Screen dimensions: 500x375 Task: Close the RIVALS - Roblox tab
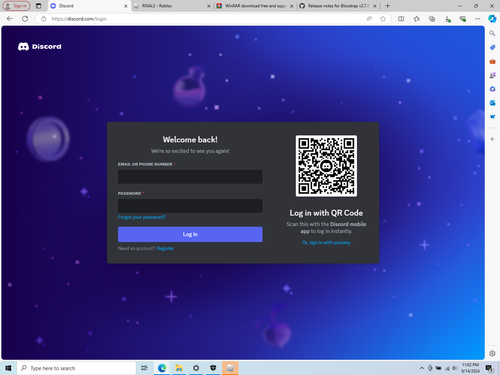(209, 6)
